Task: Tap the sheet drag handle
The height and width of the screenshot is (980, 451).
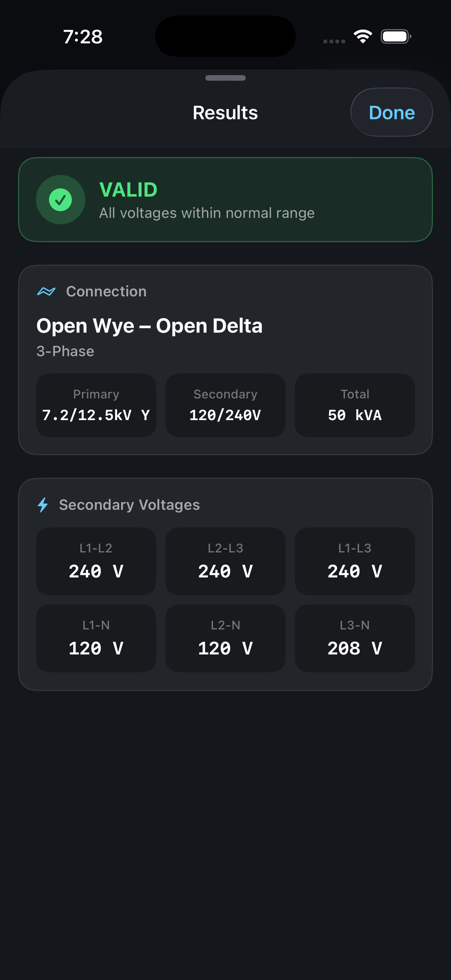Action: [225, 78]
